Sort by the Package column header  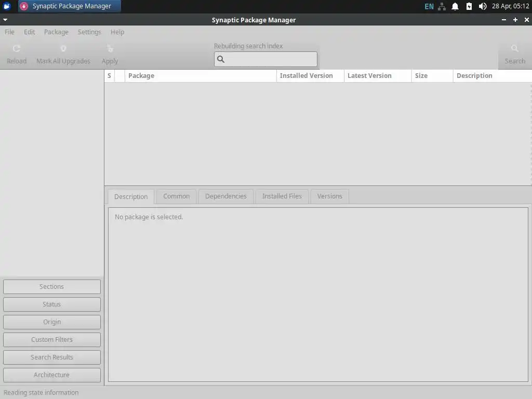[201, 76]
